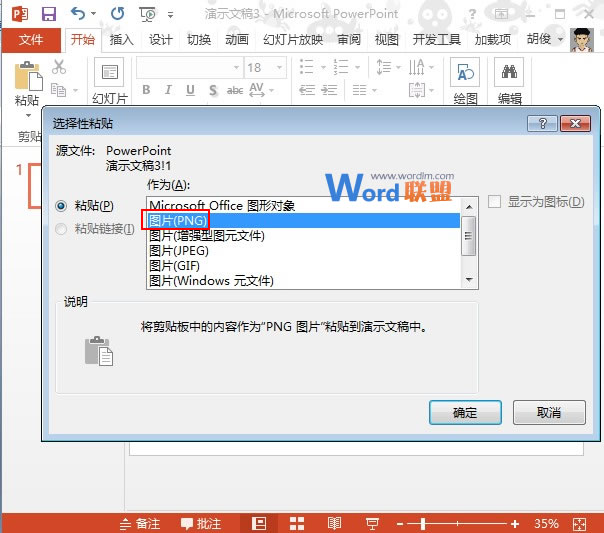Image resolution: width=604 pixels, height=533 pixels.
Task: Click the Bullets list icon
Action: coord(306,67)
